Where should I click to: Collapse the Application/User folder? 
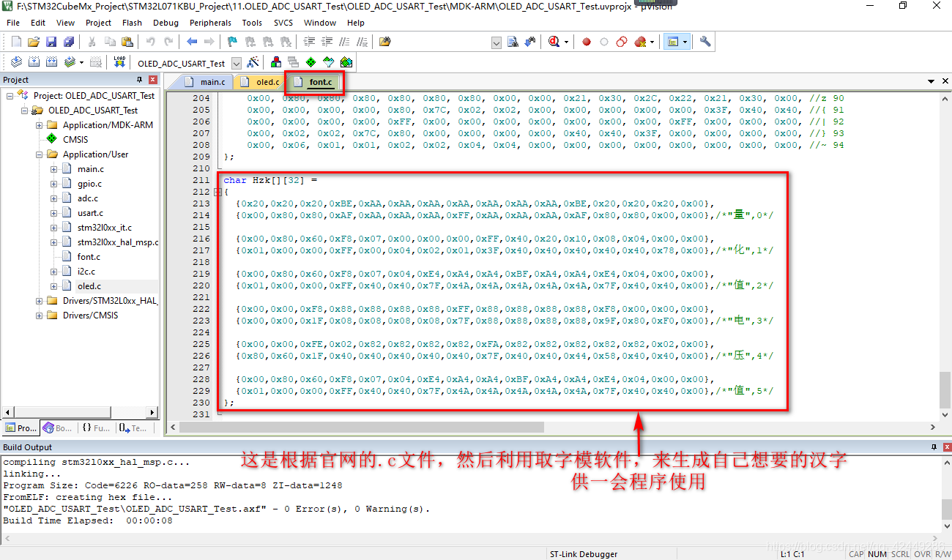coord(39,154)
